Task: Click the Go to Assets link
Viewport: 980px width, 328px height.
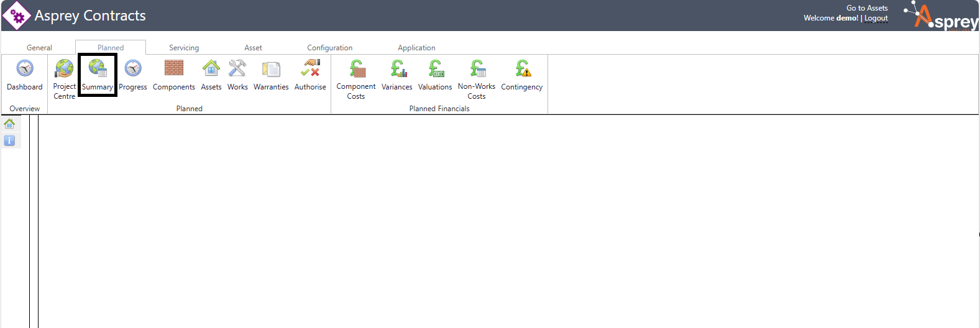Action: [x=867, y=8]
